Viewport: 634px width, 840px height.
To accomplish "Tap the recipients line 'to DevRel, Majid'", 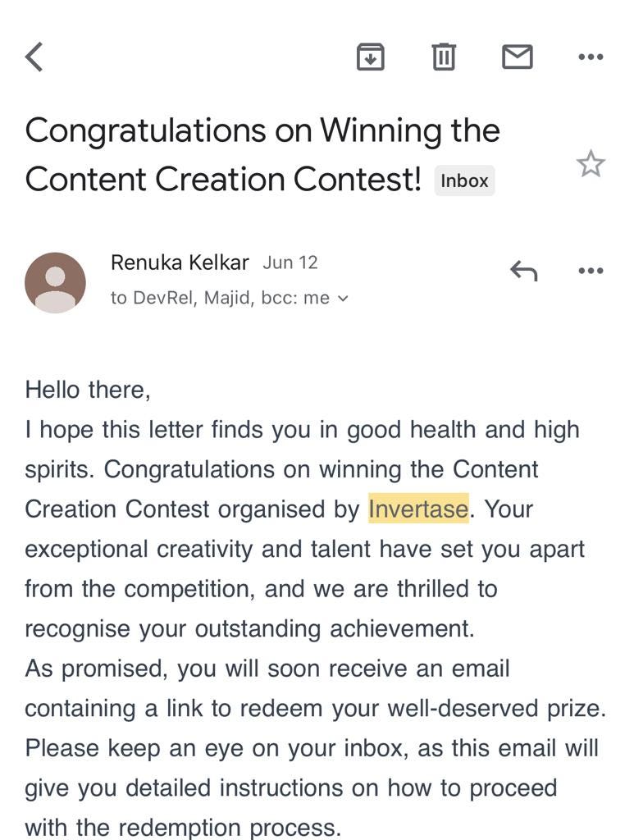I will 181,298.
